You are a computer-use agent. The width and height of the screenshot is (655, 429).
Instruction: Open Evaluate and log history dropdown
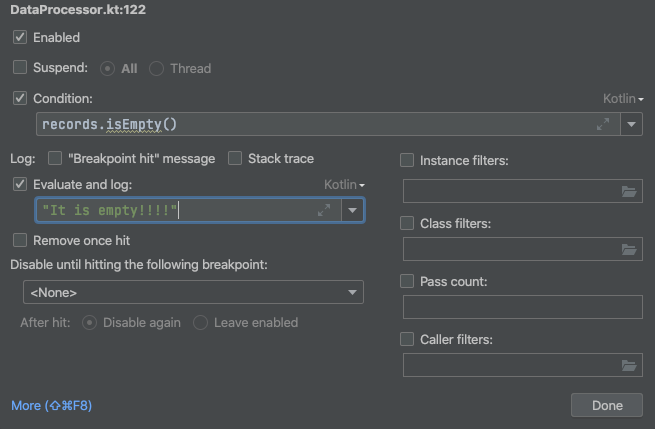353,210
